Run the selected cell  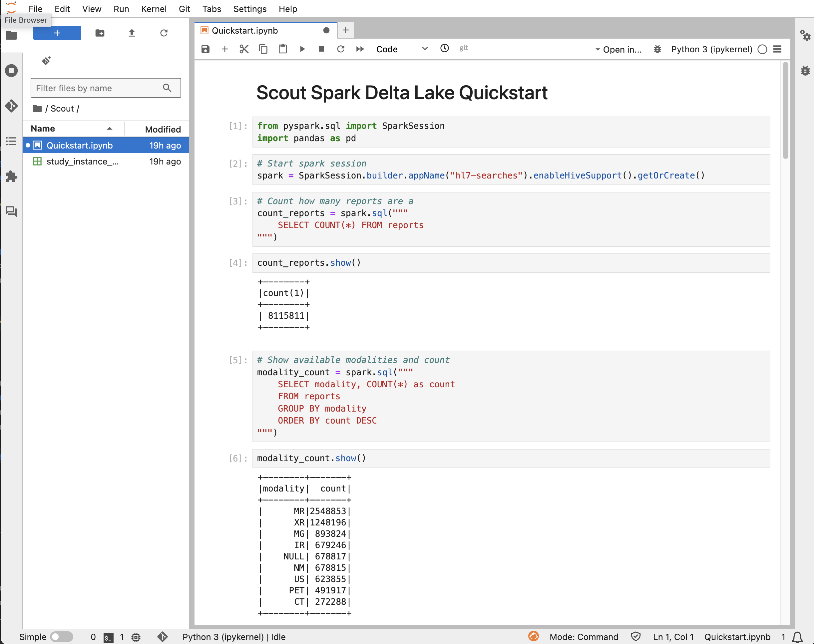pos(302,49)
